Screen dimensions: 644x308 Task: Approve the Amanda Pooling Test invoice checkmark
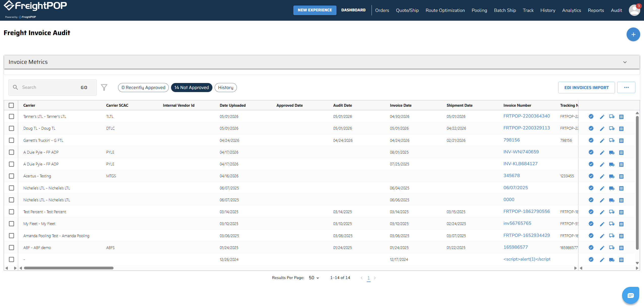tap(591, 236)
